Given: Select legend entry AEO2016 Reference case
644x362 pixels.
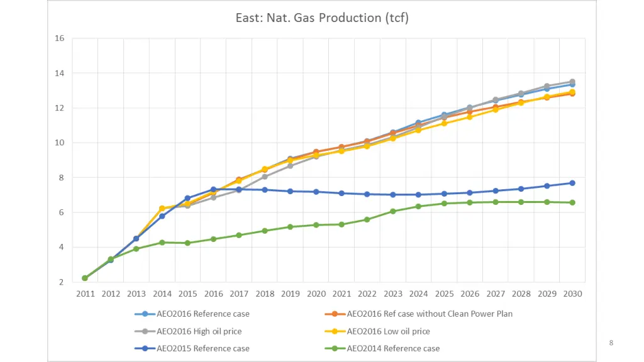Looking at the screenshot, I should click(192, 314).
